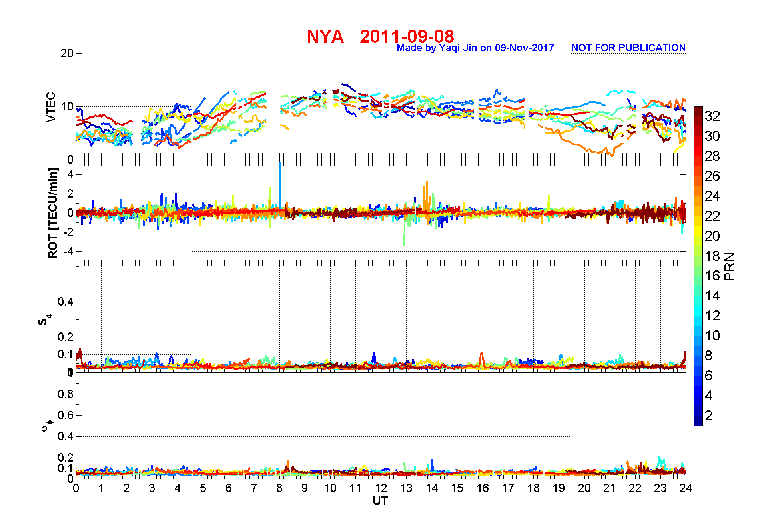Screen dimensions: 762x532
Task: Select the dark blue bottom of PRN colorbar
Action: [698, 422]
